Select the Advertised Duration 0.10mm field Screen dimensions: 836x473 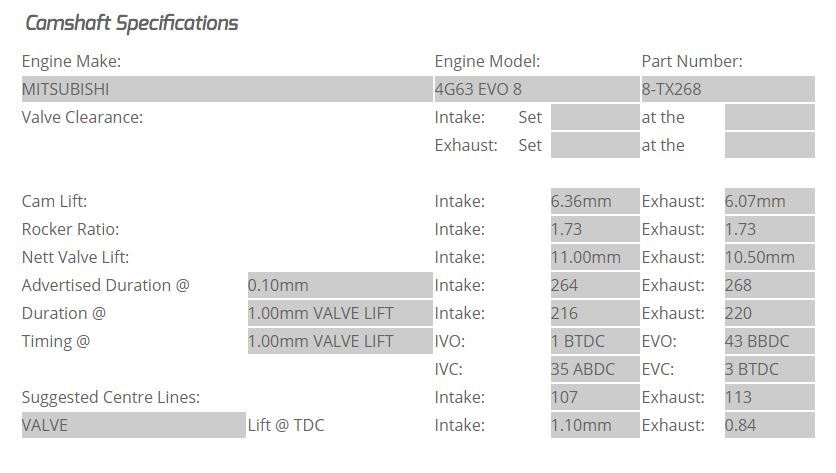[x=340, y=285]
